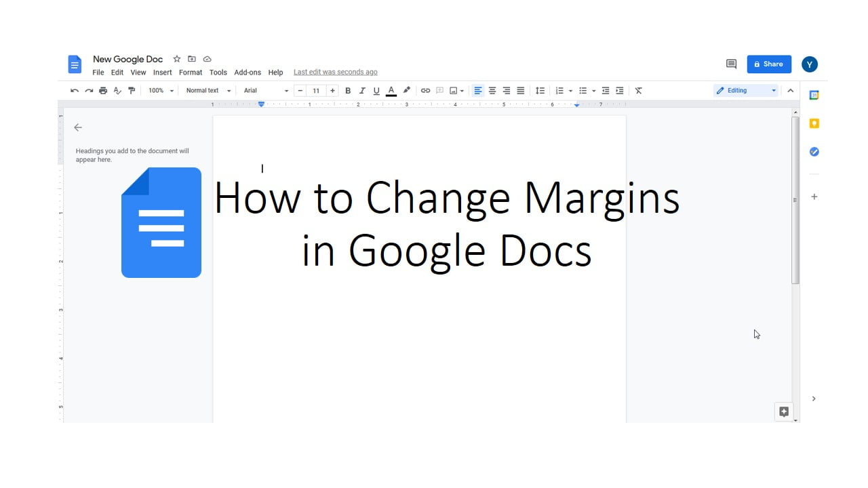Star the document
Image resolution: width=868 pixels, height=488 pixels.
[177, 59]
